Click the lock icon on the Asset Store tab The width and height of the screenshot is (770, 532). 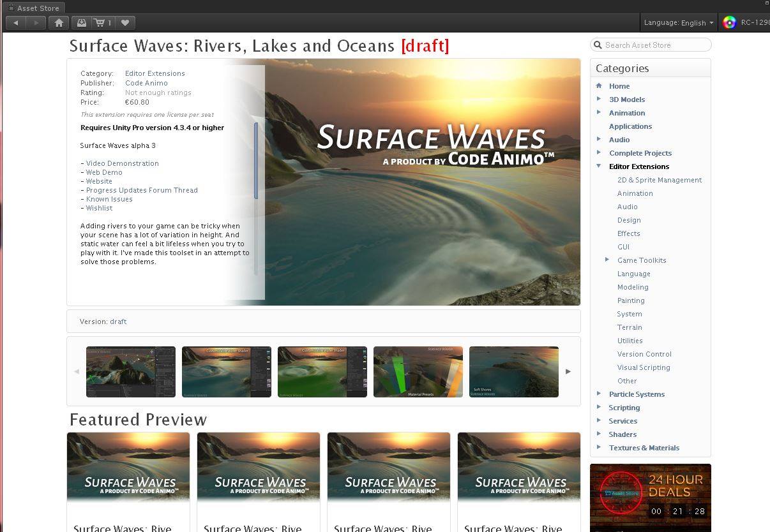(x=11, y=8)
